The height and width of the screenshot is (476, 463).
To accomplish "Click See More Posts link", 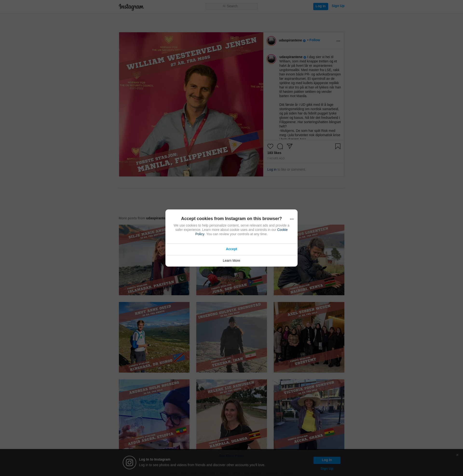I will click(231, 456).
